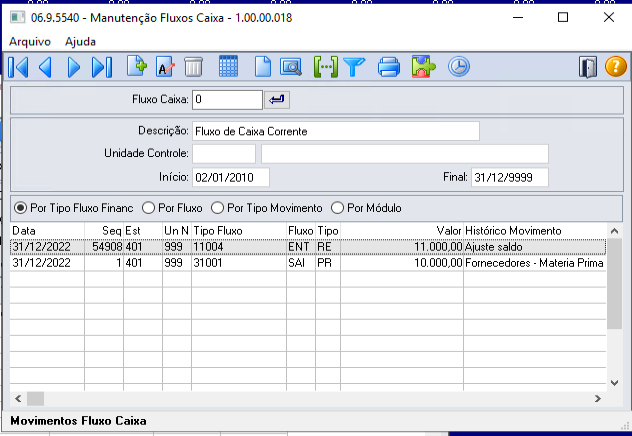Click the Valor column header
The image size is (632, 436).
(402, 231)
